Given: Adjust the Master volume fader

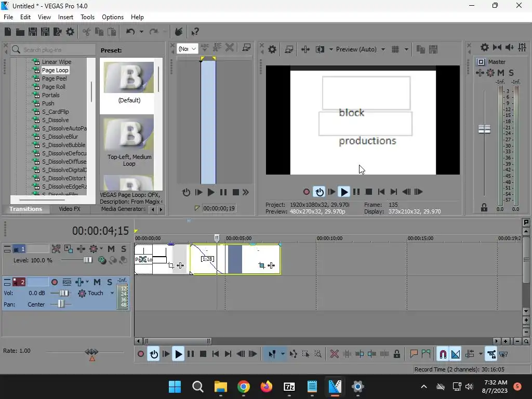Looking at the screenshot, I should tap(484, 129).
